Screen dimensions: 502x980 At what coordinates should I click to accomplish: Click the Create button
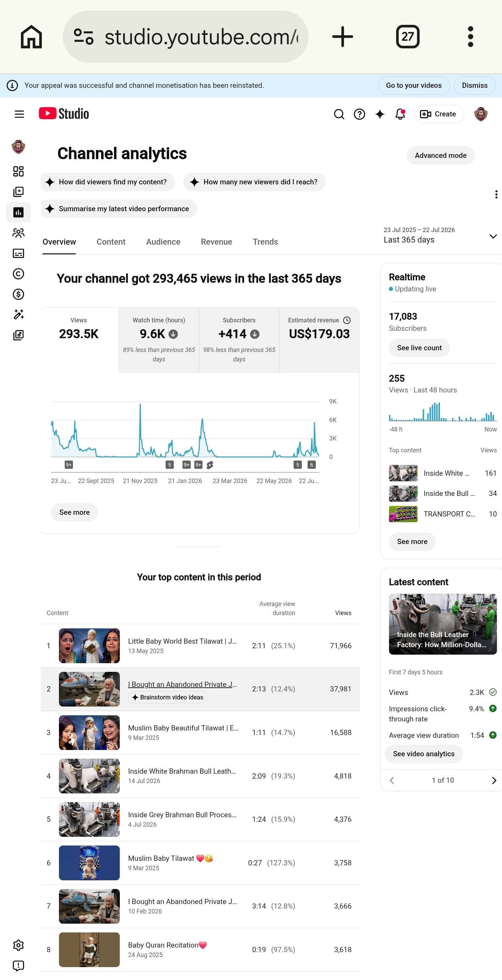439,114
